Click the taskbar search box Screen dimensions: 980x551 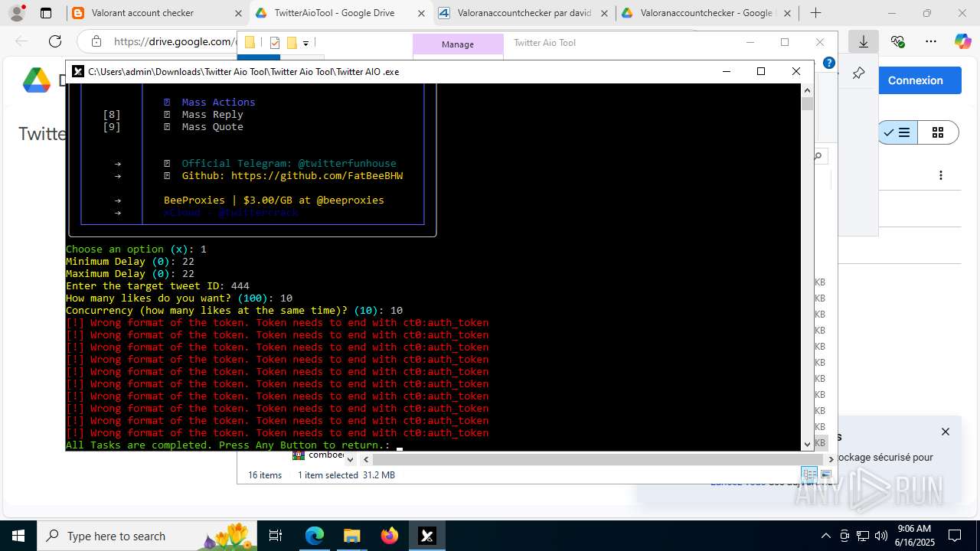click(x=147, y=536)
